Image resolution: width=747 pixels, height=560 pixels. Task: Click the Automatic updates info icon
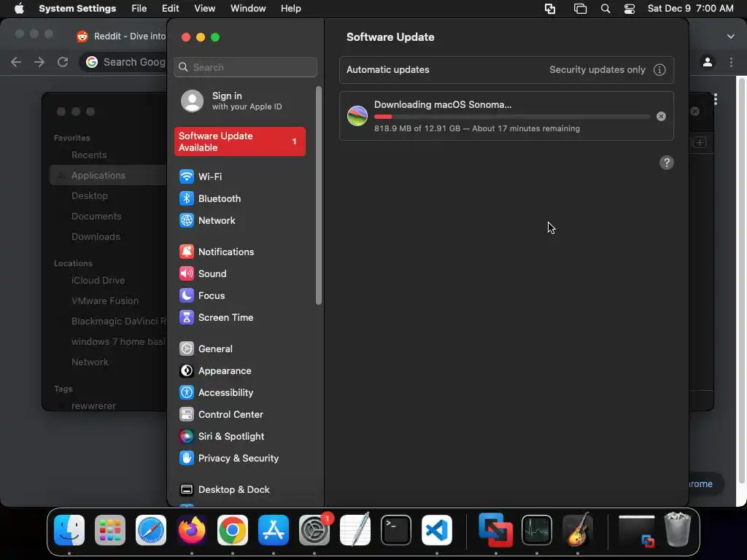click(x=659, y=70)
